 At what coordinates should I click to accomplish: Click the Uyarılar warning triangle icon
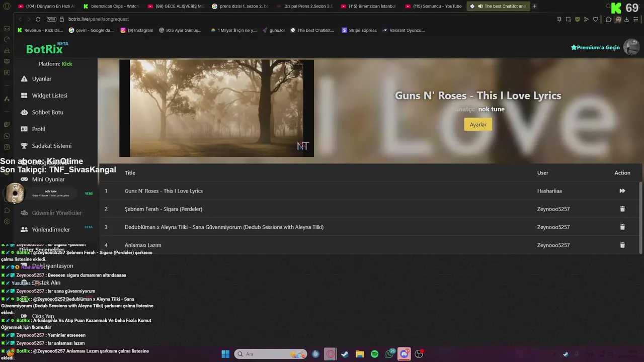24,79
